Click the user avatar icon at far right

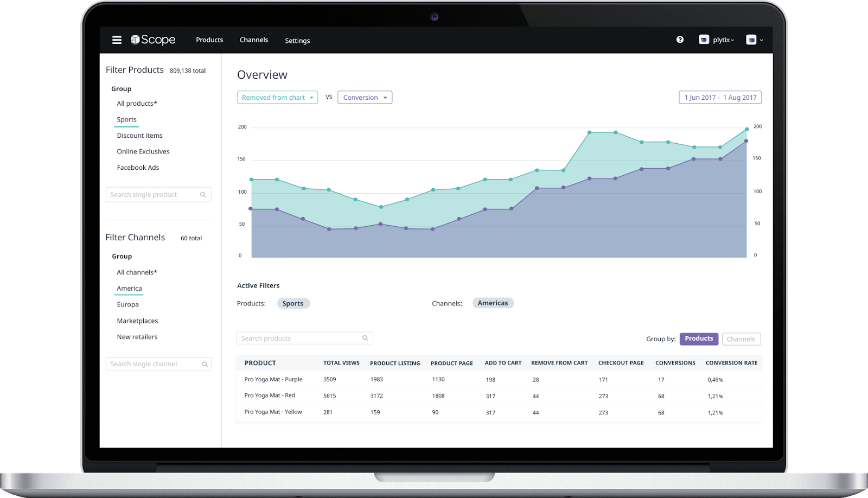751,40
